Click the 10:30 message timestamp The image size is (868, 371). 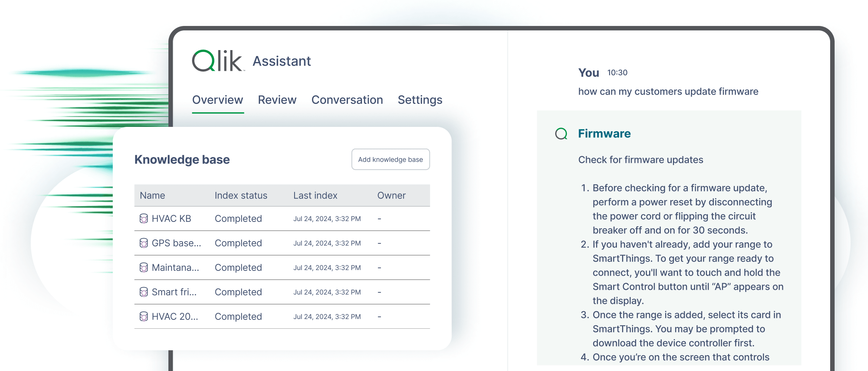(x=617, y=73)
